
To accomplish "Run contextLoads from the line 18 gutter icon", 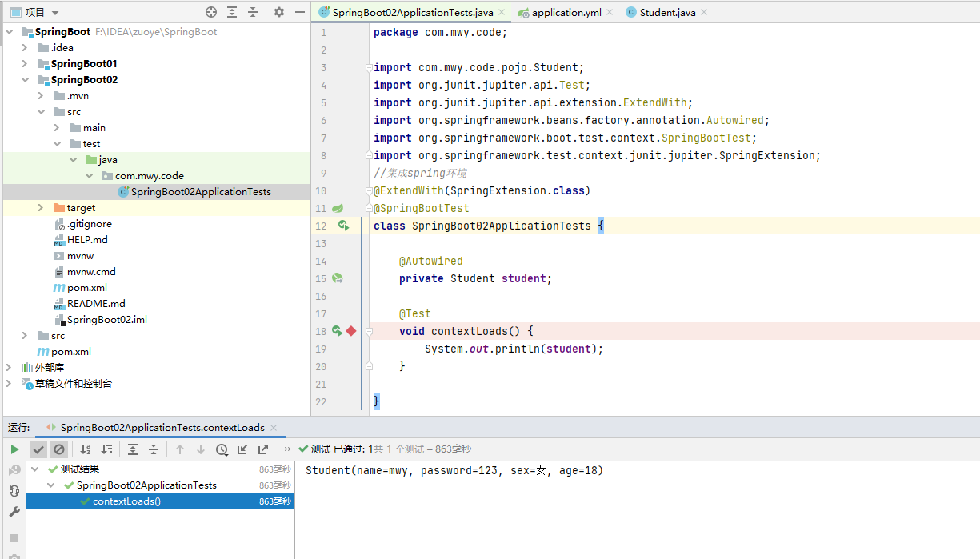I will tap(337, 330).
